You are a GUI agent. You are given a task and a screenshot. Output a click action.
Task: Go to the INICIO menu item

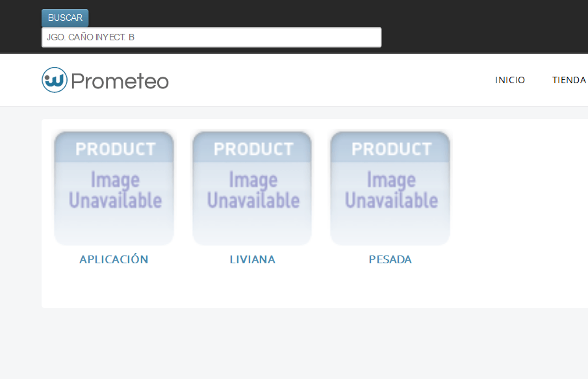point(510,80)
